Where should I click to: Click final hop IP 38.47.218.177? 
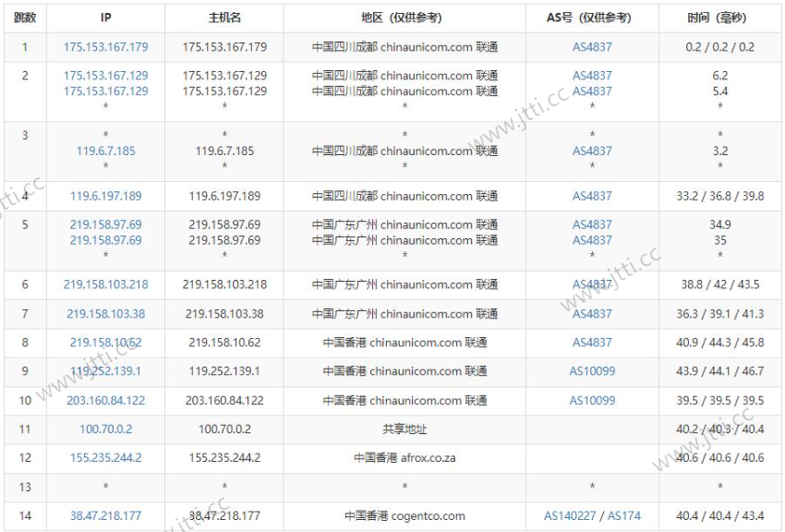[x=105, y=516]
